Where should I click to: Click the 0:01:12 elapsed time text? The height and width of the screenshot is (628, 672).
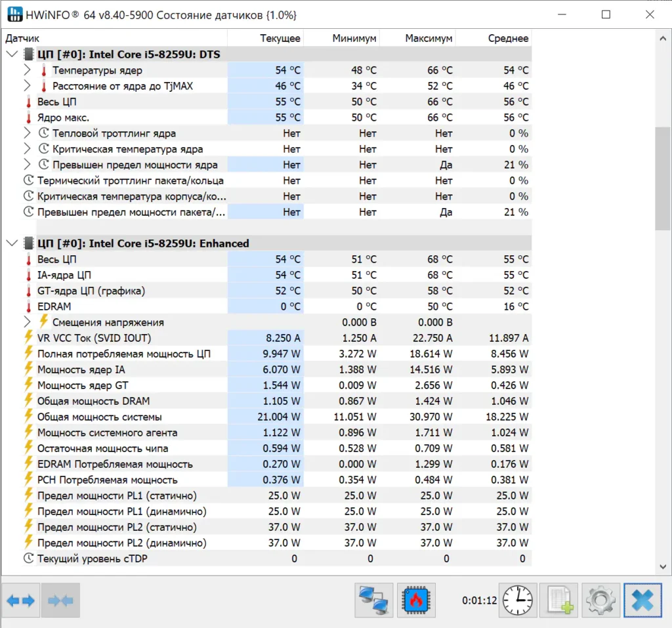pyautogui.click(x=479, y=600)
